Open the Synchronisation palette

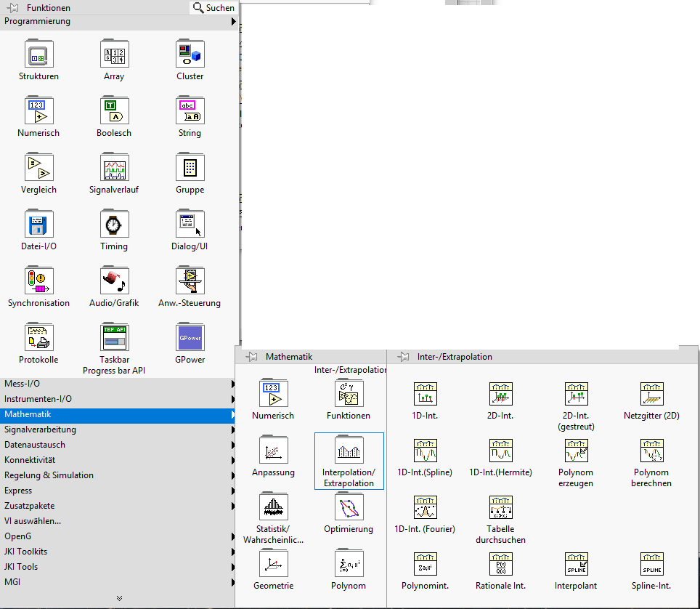coord(38,281)
